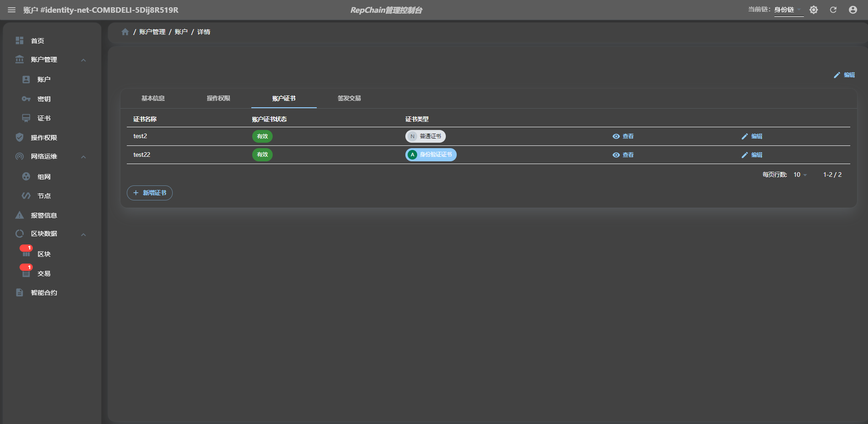868x424 pixels.
Task: Click the plus icon on 新增证书
Action: tap(135, 193)
